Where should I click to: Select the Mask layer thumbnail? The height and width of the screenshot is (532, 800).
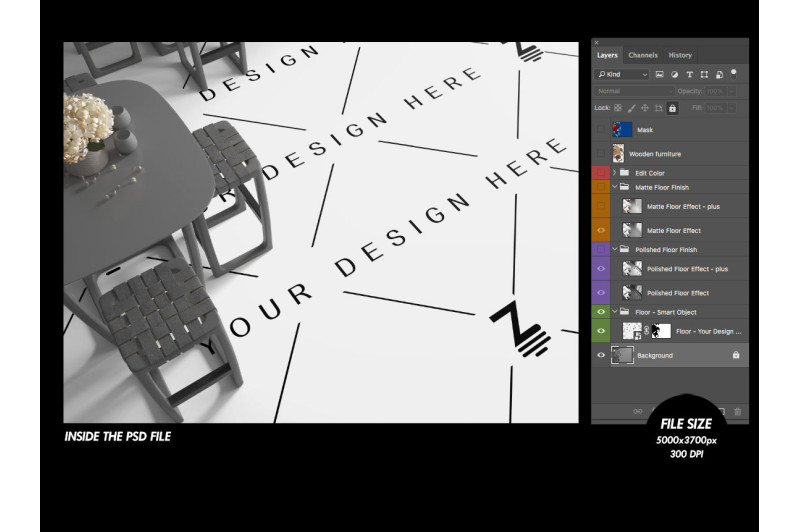pos(622,130)
